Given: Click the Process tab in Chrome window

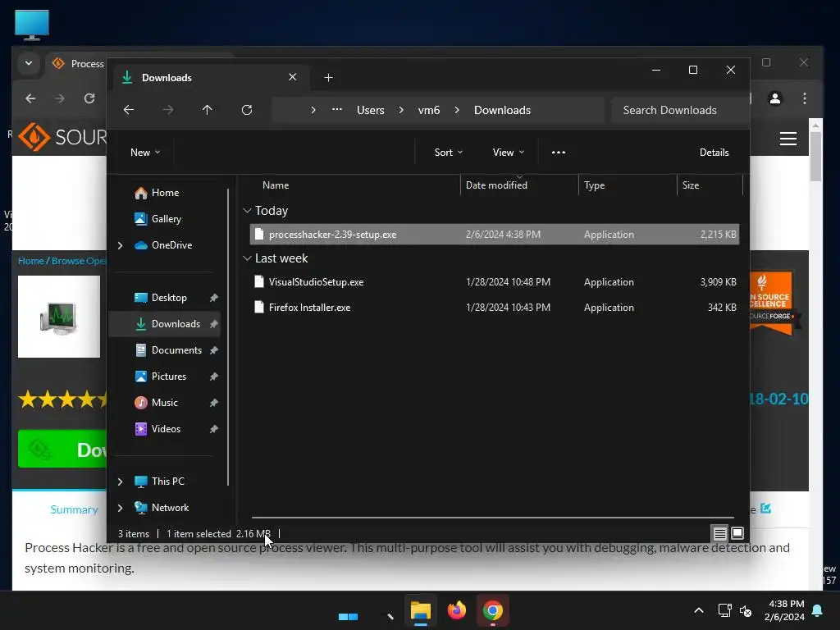Looking at the screenshot, I should click(78, 64).
